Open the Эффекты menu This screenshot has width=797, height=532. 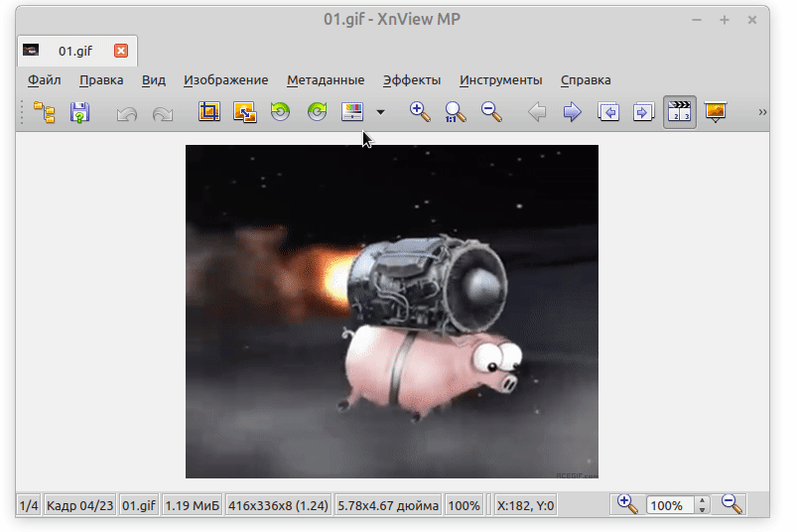pyautogui.click(x=412, y=80)
